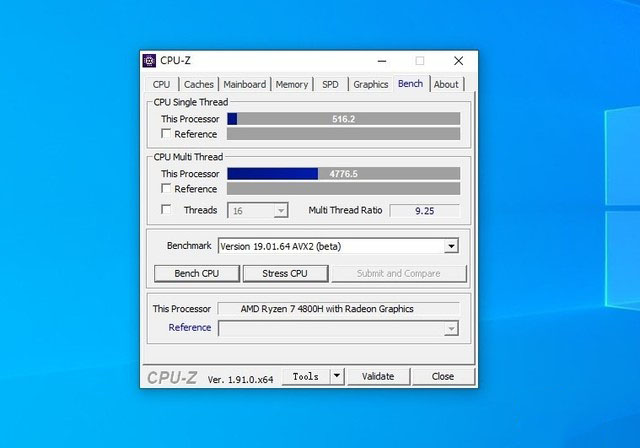640x448 pixels.
Task: Go to the Memory tab
Action: pyautogui.click(x=292, y=84)
